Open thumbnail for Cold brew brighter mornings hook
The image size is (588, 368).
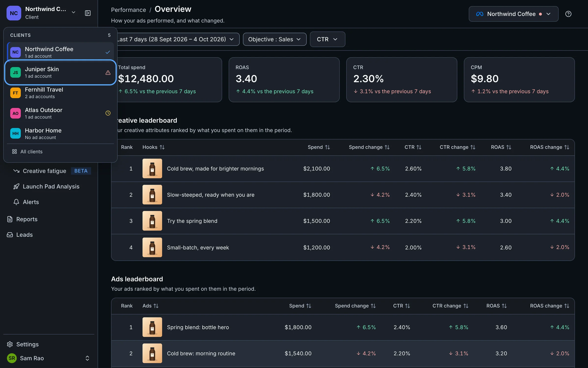point(152,169)
